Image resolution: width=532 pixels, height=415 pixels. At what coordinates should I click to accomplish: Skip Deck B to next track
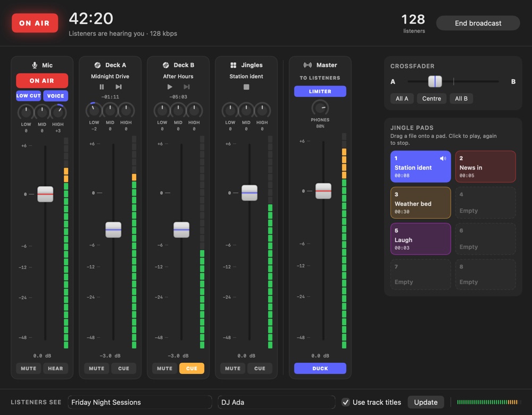[187, 87]
